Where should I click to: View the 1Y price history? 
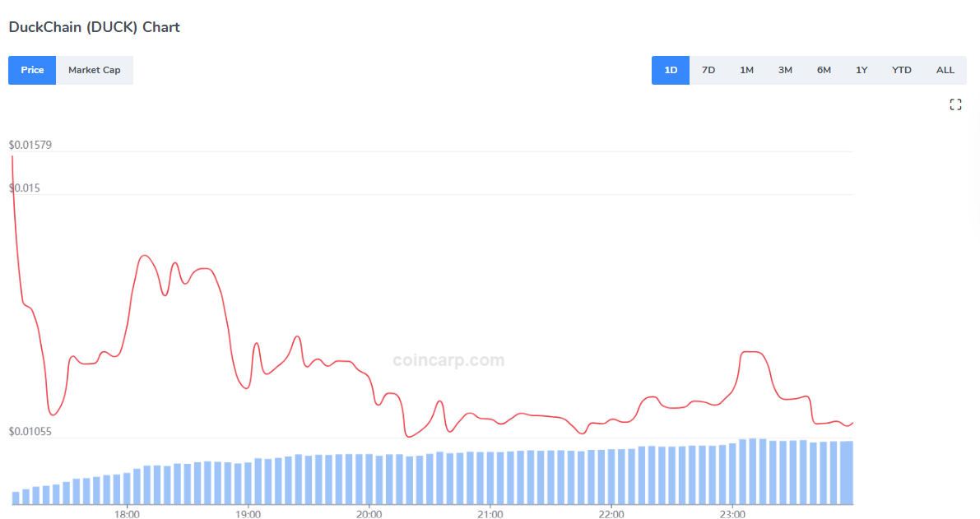pos(862,70)
